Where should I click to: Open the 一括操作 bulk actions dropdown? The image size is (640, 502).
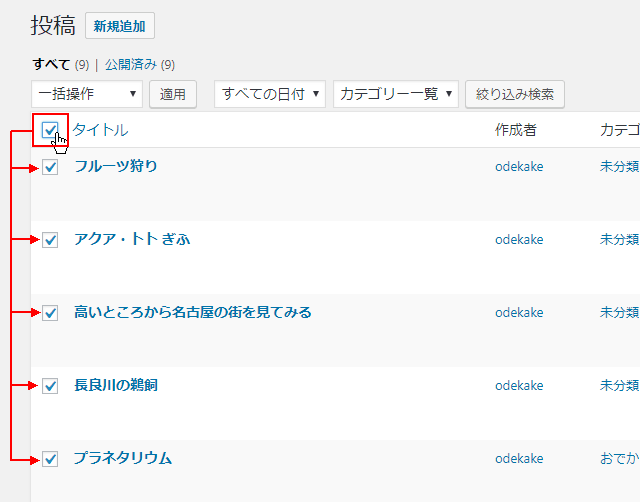87,94
